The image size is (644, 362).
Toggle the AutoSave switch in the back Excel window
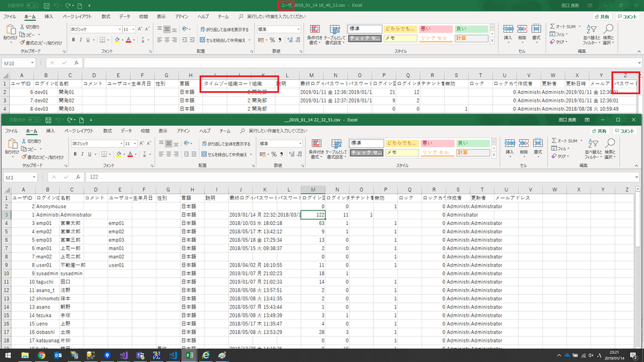click(33, 5)
